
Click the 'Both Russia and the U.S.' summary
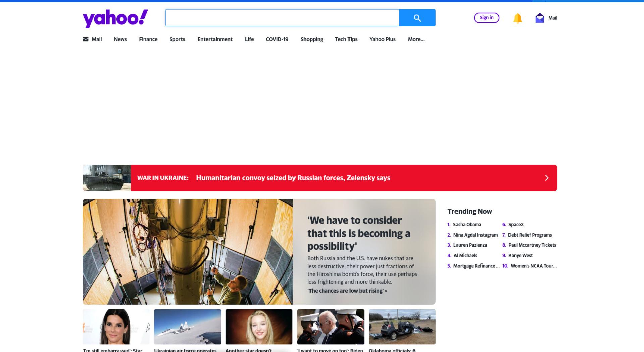coord(362,270)
